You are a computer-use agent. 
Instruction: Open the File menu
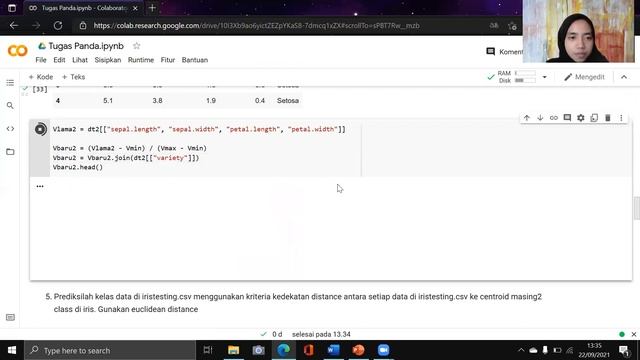pos(41,60)
